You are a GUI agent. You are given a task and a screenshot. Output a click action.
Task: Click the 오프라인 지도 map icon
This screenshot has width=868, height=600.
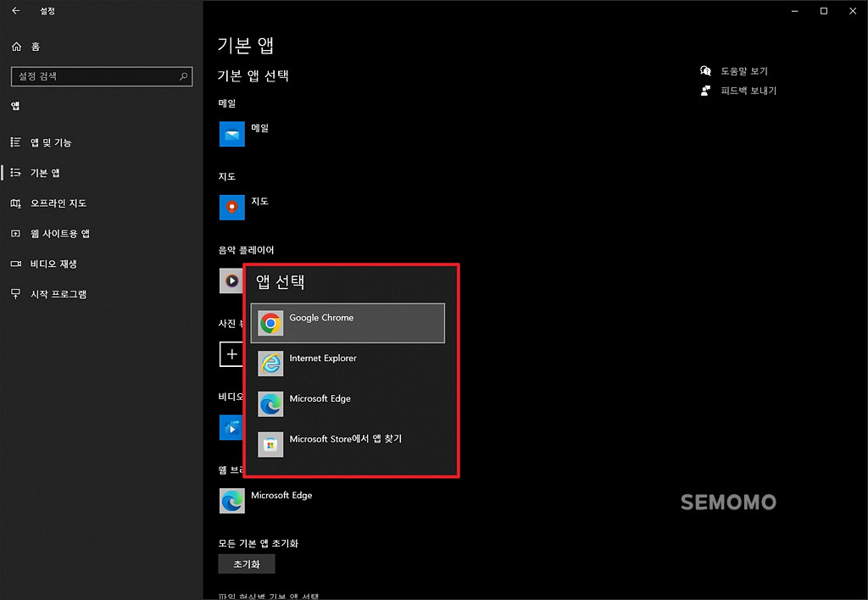coord(16,203)
